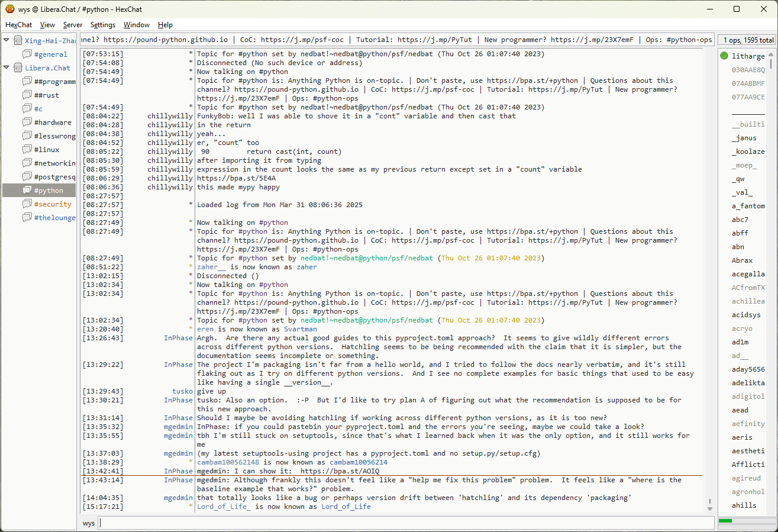Click the channel icon beside #thelounge

27,218
